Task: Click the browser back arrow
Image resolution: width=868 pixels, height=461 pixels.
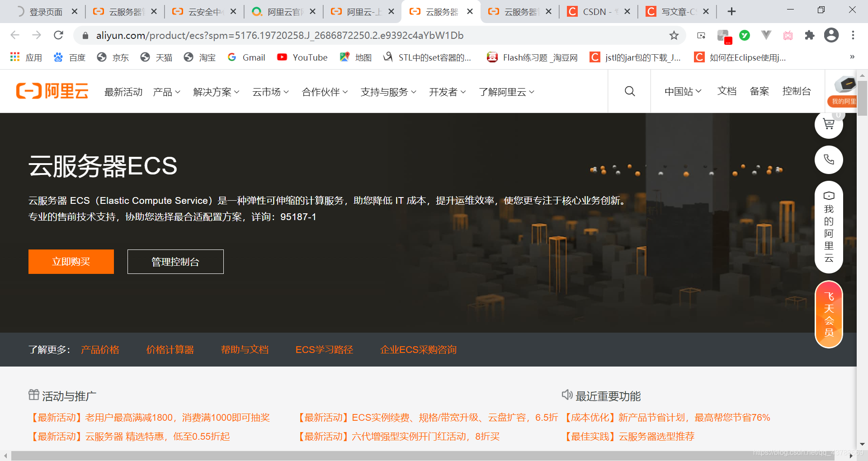Action: (15, 35)
